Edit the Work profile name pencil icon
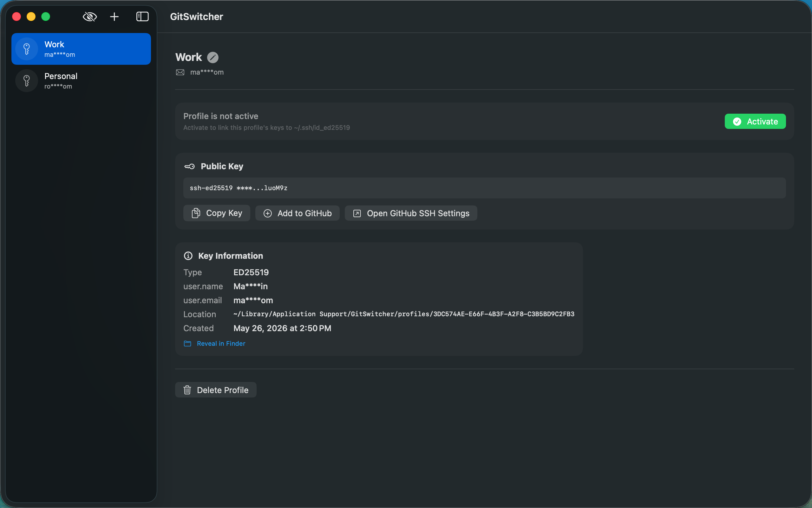 click(x=213, y=57)
